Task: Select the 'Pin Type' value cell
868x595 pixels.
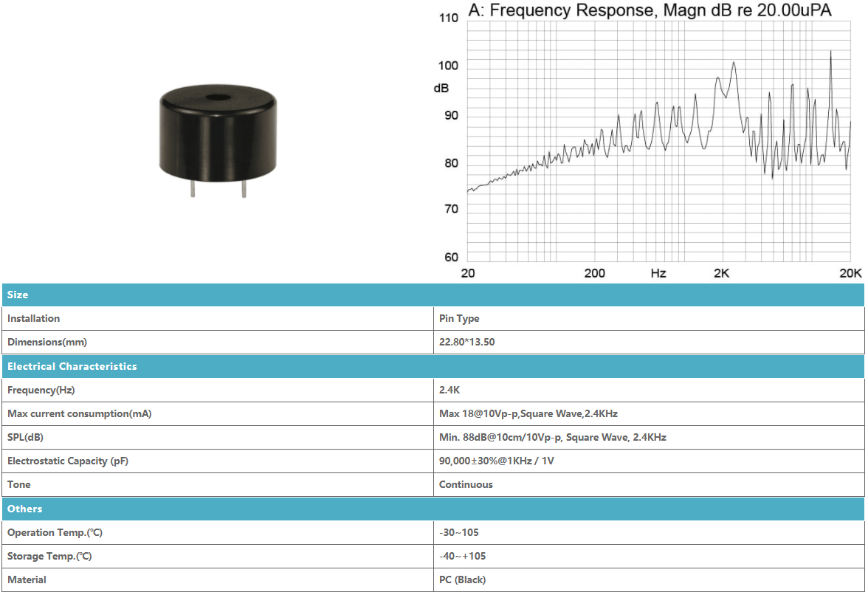Action: tap(649, 318)
